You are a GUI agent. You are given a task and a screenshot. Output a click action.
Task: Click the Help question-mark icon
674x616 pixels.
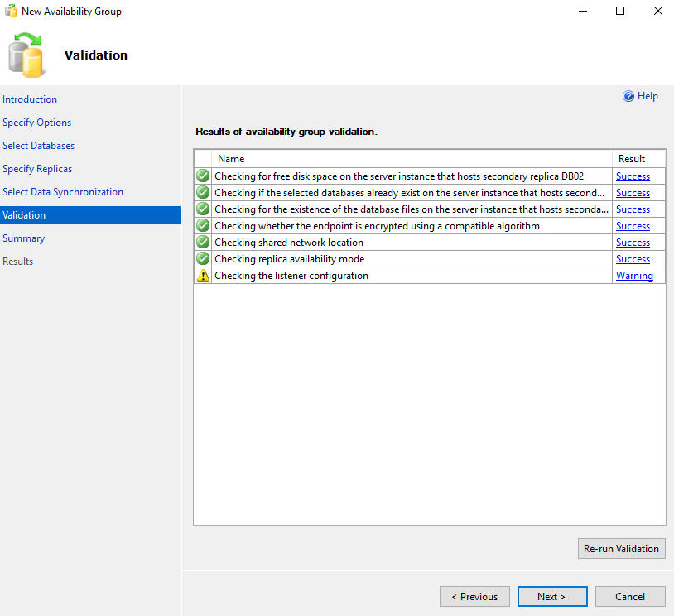[628, 96]
